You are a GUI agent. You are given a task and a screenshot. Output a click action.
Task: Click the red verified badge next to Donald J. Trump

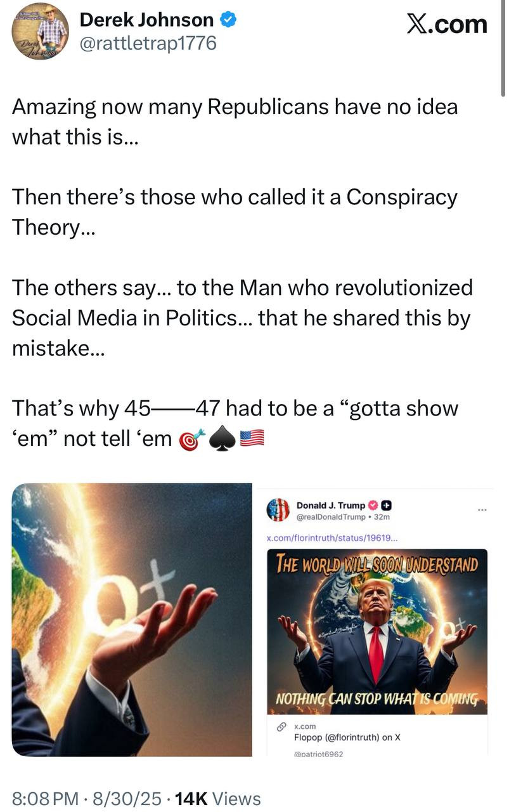click(x=373, y=506)
